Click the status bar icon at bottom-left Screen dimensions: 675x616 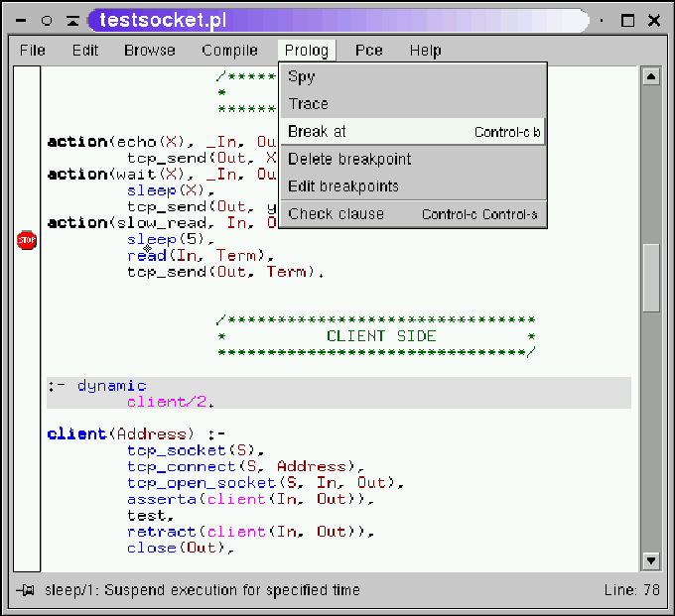(25, 590)
